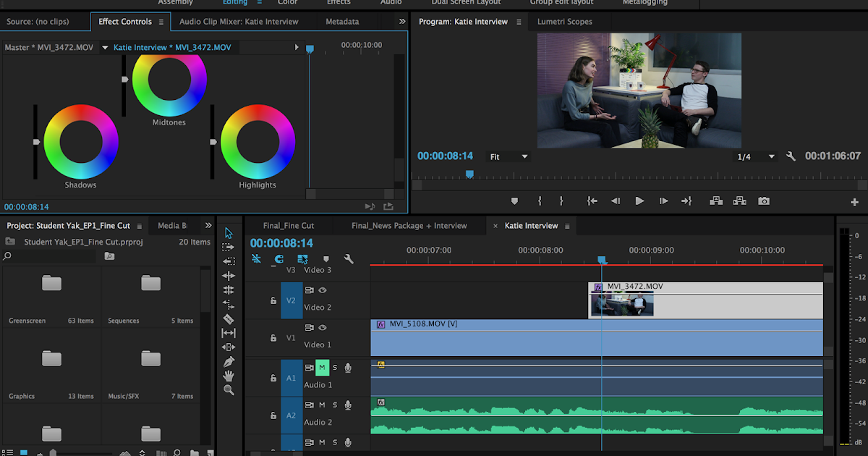Click the Lift icon in the Program monitor
This screenshot has height=456, width=868.
(715, 201)
